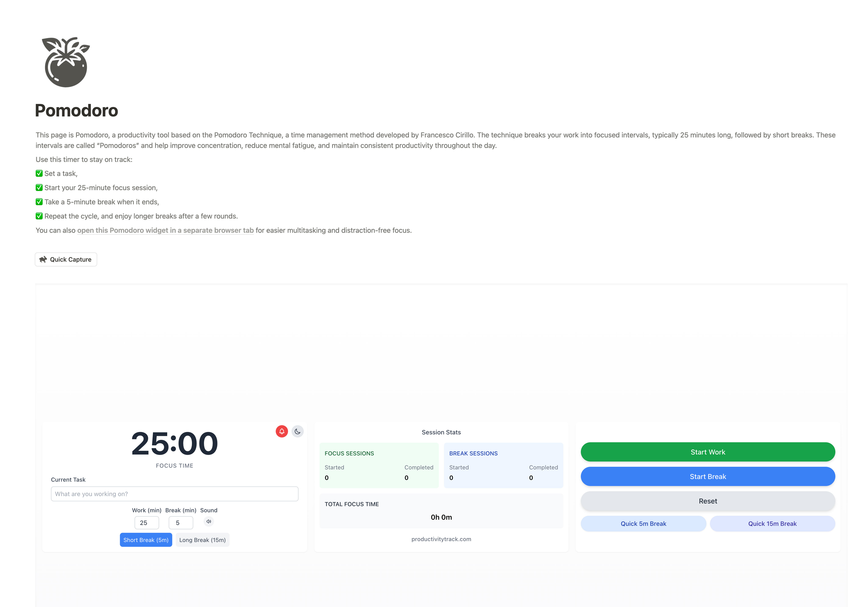Select the Short Break (5m) option
Image resolution: width=868 pixels, height=607 pixels.
tap(146, 540)
